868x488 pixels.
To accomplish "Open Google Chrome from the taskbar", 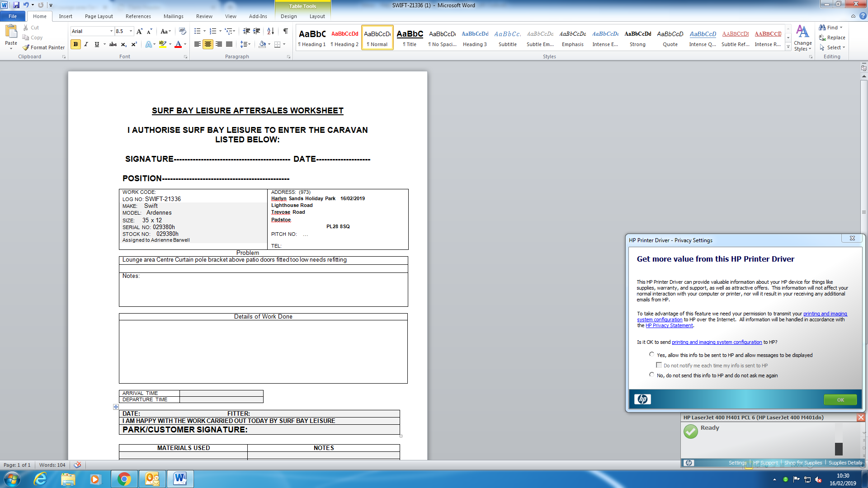I will click(124, 479).
